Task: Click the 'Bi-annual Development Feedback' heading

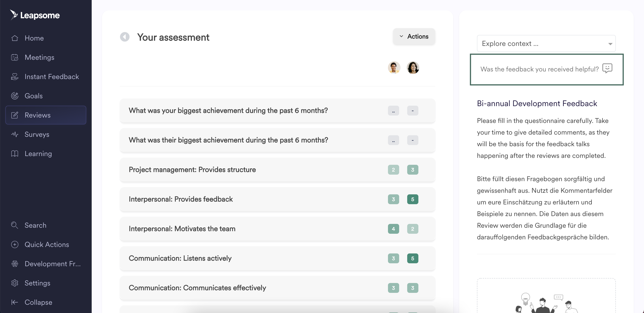Action: [x=537, y=103]
